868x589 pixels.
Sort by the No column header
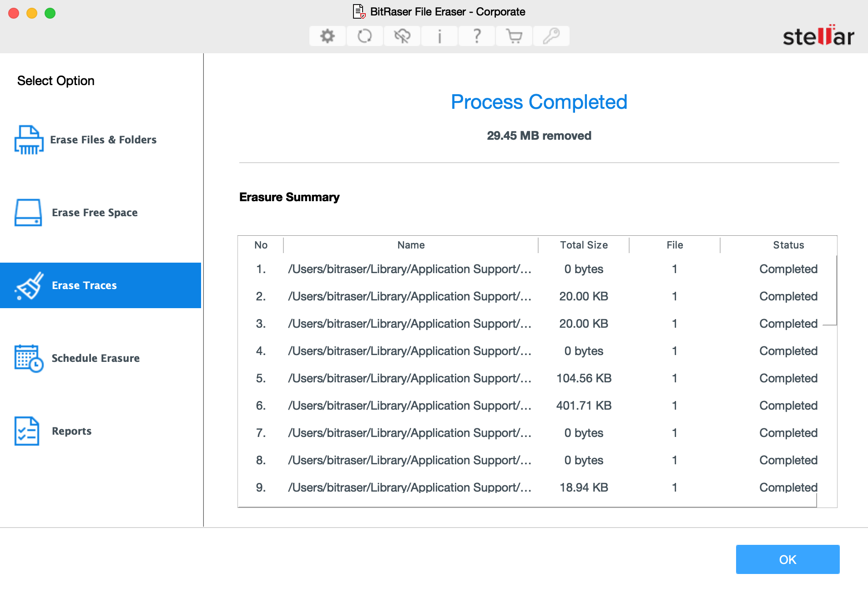tap(261, 245)
